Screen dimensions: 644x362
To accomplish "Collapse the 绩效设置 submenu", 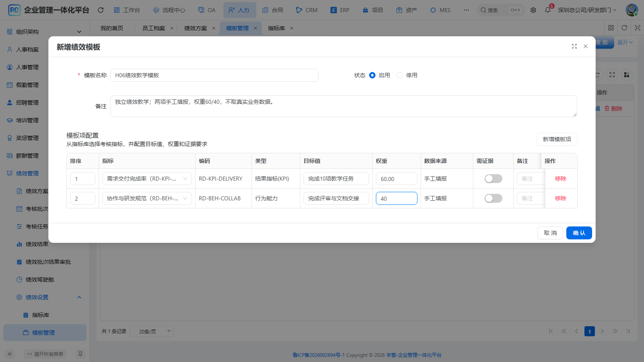I will tap(45, 297).
